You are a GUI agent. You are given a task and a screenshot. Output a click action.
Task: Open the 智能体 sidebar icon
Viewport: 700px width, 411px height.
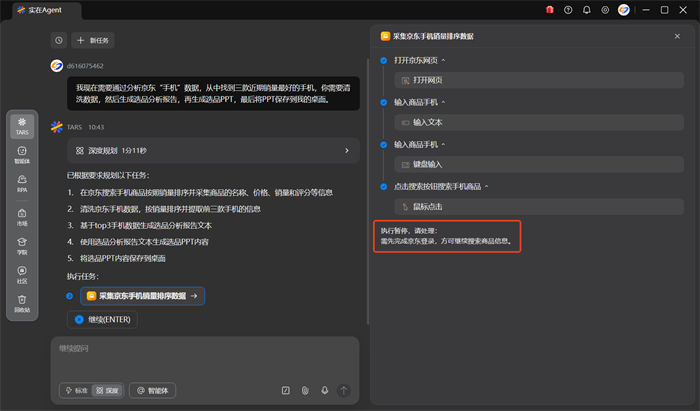pyautogui.click(x=21, y=154)
